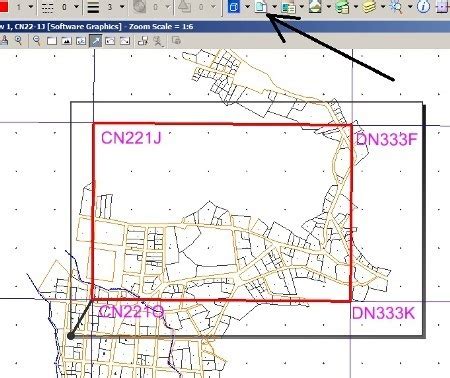This screenshot has width=450, height=378.
Task: Expand dropdown arrow beside Raster Manager icon
Action: coord(302,6)
